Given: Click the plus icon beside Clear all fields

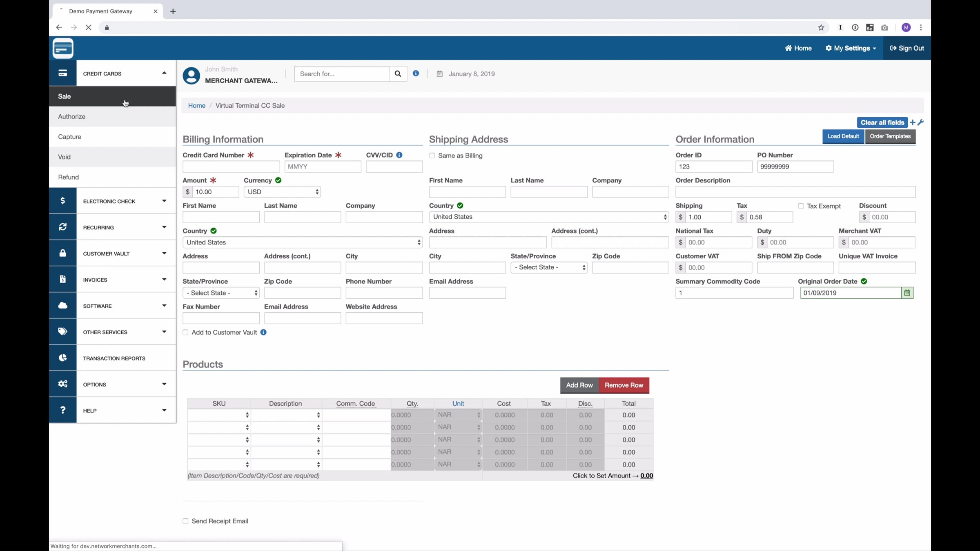Looking at the screenshot, I should (x=913, y=122).
